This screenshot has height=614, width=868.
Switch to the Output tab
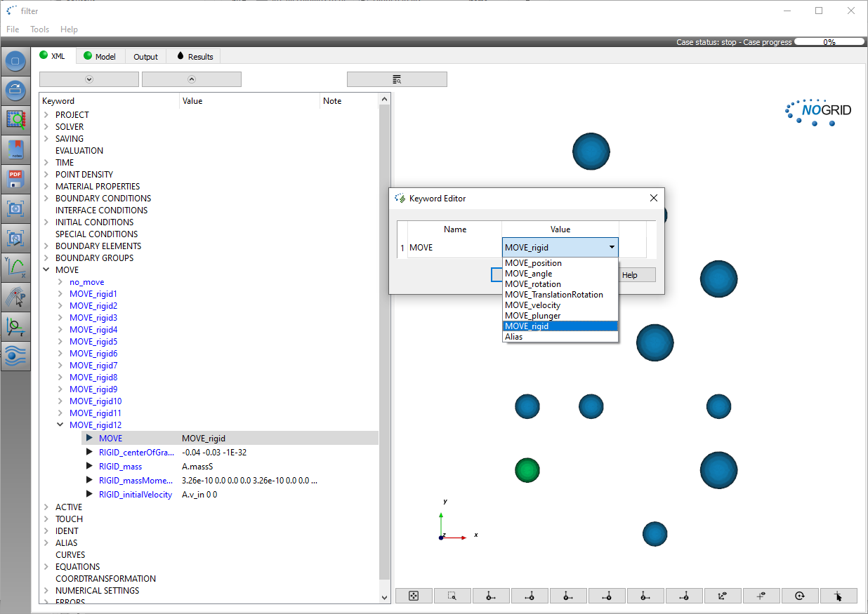(x=145, y=57)
